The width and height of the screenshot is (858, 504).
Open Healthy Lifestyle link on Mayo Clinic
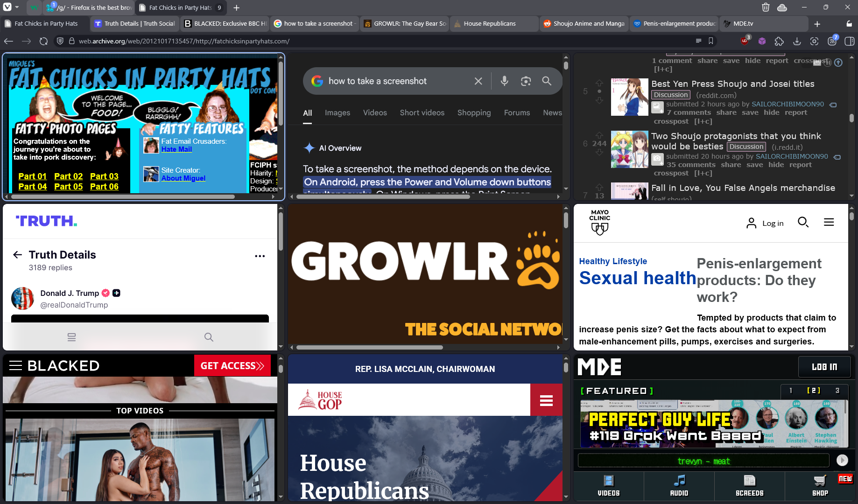click(x=613, y=261)
